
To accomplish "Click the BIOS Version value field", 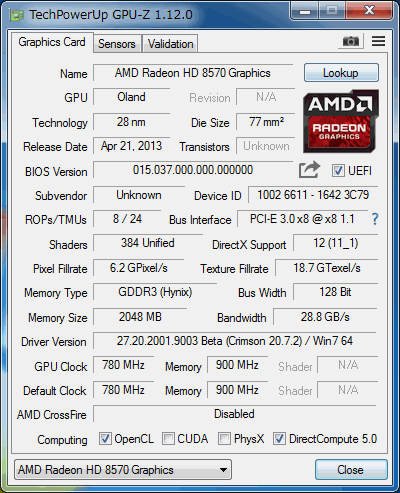I will (193, 170).
